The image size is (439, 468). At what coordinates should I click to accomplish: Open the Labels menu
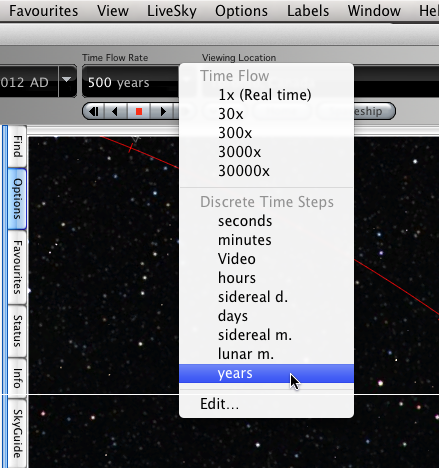pos(308,11)
